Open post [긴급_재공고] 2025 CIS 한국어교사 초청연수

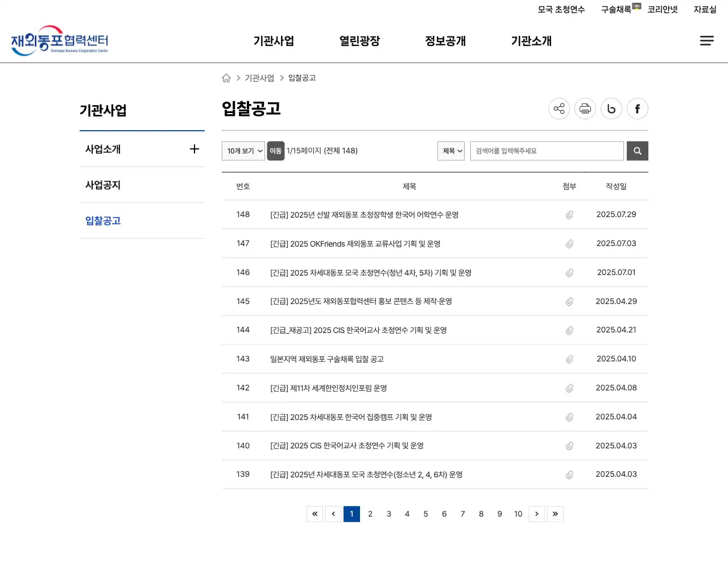(x=358, y=330)
